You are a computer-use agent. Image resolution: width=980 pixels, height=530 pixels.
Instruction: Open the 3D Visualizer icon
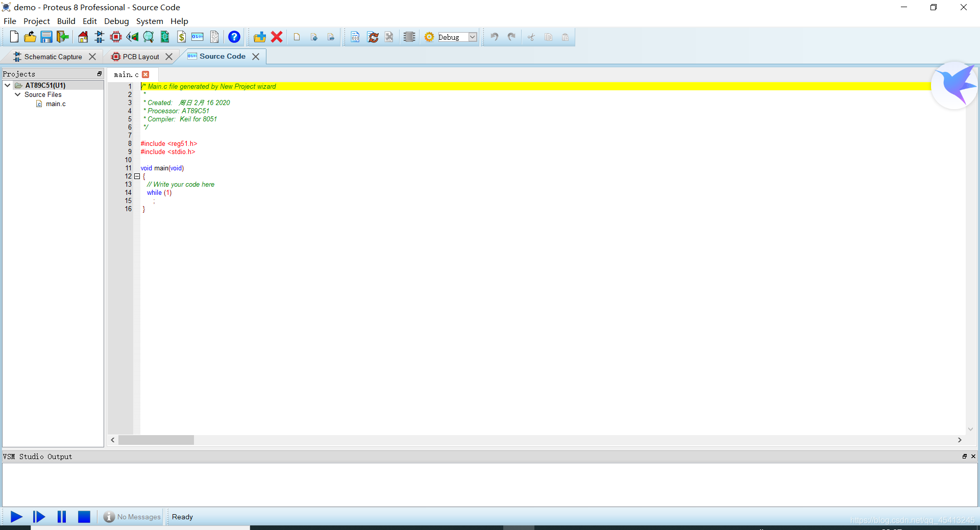click(132, 37)
